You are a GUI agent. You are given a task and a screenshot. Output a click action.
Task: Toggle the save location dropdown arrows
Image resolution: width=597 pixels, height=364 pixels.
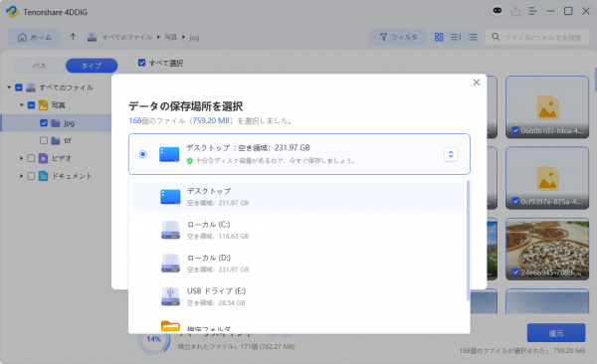point(451,154)
